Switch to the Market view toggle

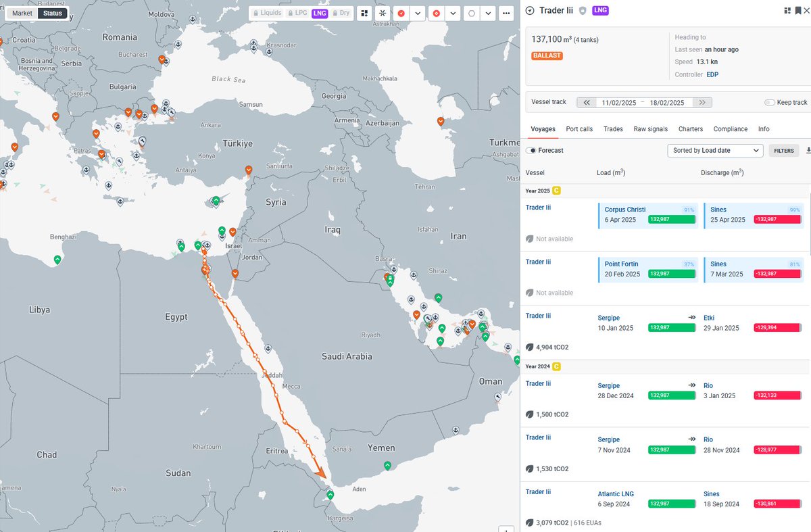[x=22, y=12]
